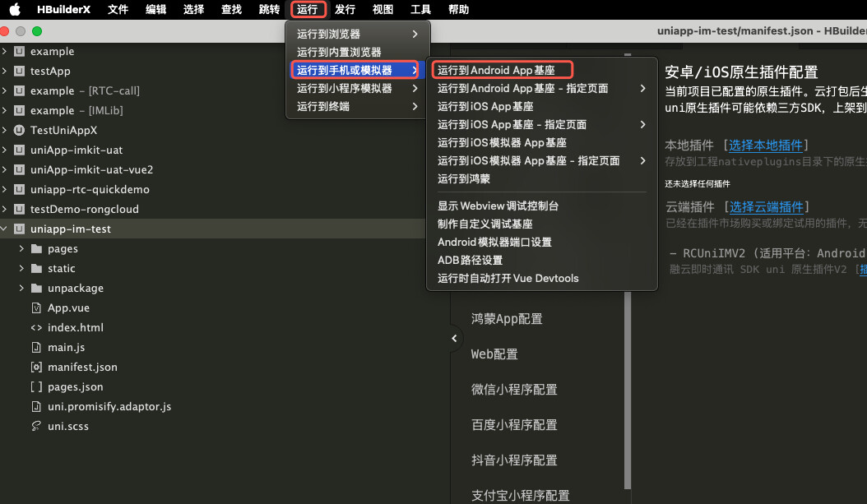Click the pages.json bracket icon

[35, 387]
